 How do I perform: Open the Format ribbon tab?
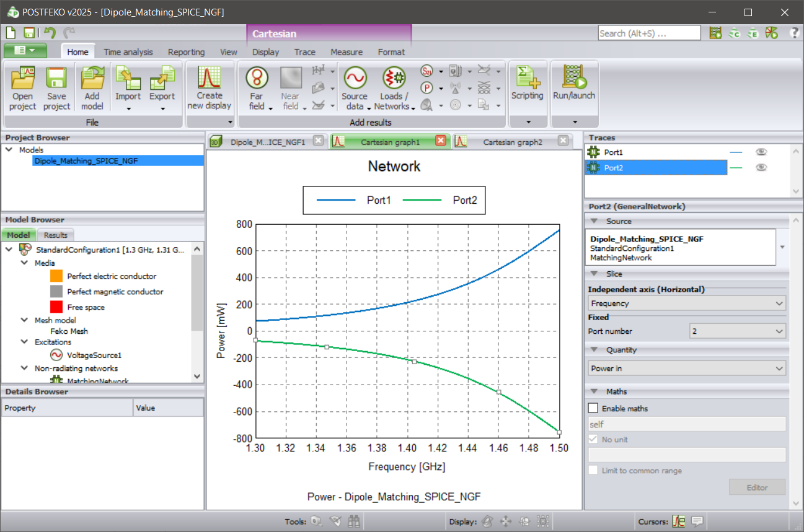391,52
